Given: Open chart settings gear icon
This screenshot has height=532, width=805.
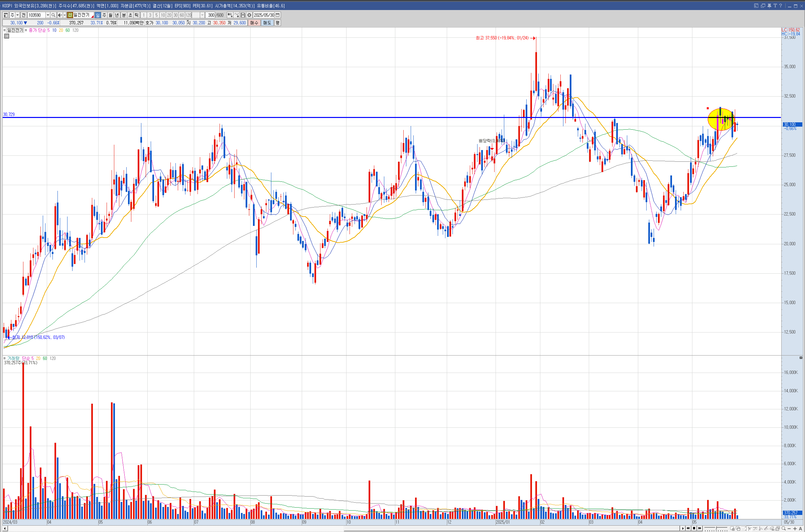Looking at the screenshot, I should (x=249, y=15).
